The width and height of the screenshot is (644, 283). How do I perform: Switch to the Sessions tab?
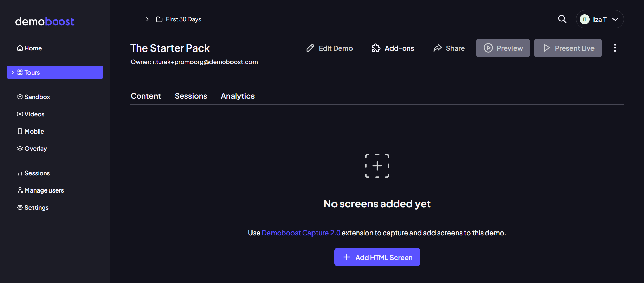pyautogui.click(x=191, y=96)
